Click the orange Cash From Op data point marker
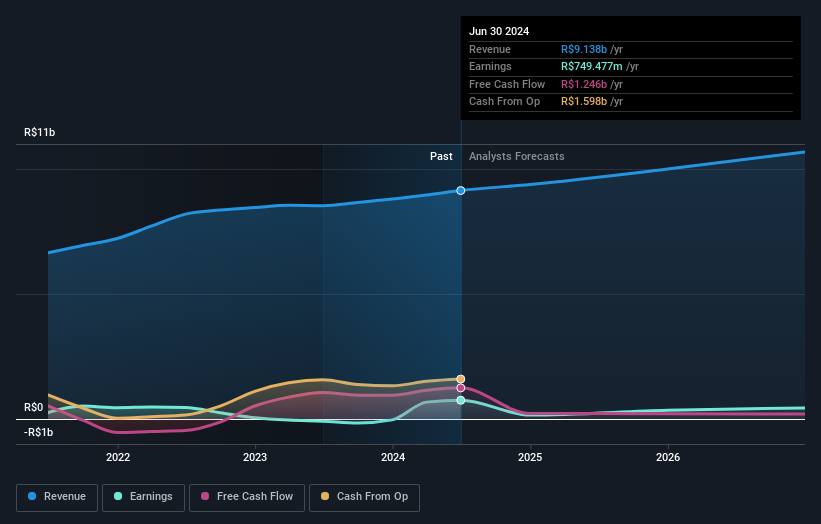 tap(461, 379)
